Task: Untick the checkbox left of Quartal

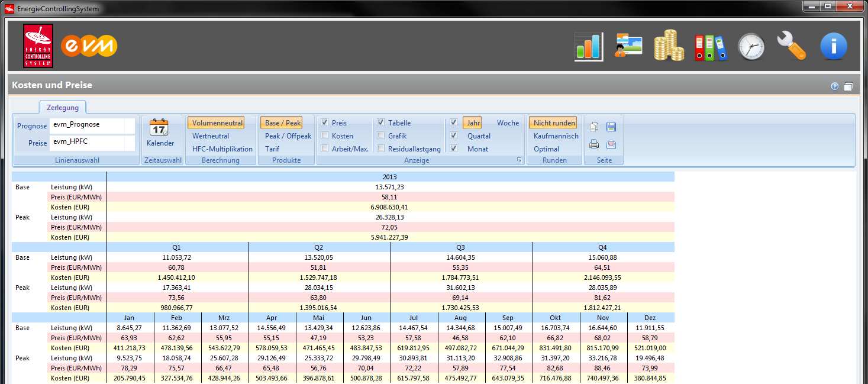Action: point(453,136)
